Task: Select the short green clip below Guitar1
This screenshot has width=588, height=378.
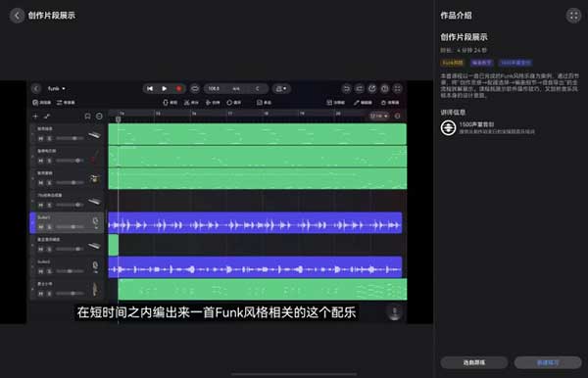Action: (x=114, y=245)
